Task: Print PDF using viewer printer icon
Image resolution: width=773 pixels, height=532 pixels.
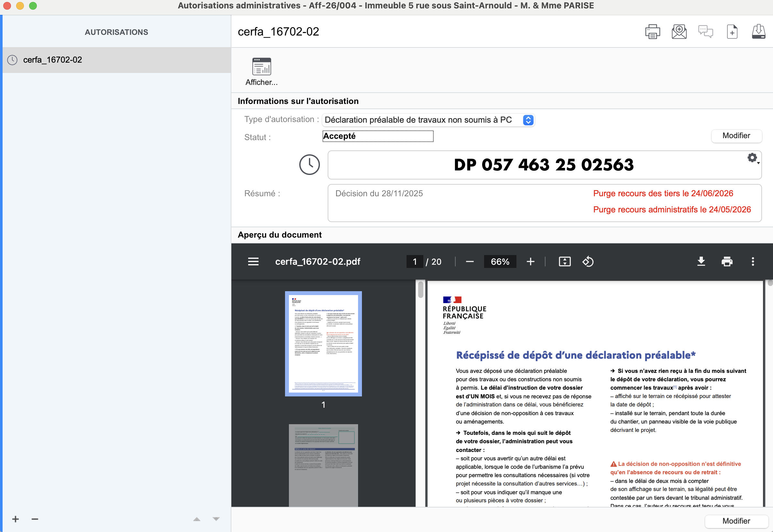Action: [727, 262]
